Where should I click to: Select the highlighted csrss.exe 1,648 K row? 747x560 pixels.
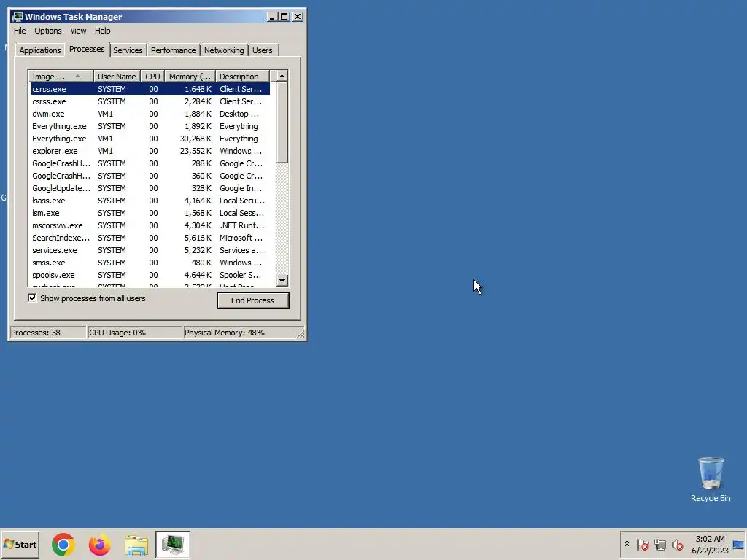(150, 89)
